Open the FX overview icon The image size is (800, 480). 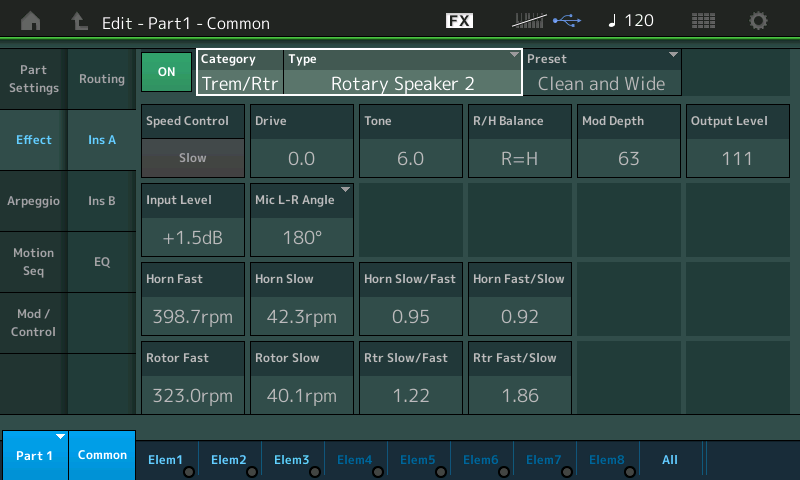click(459, 21)
